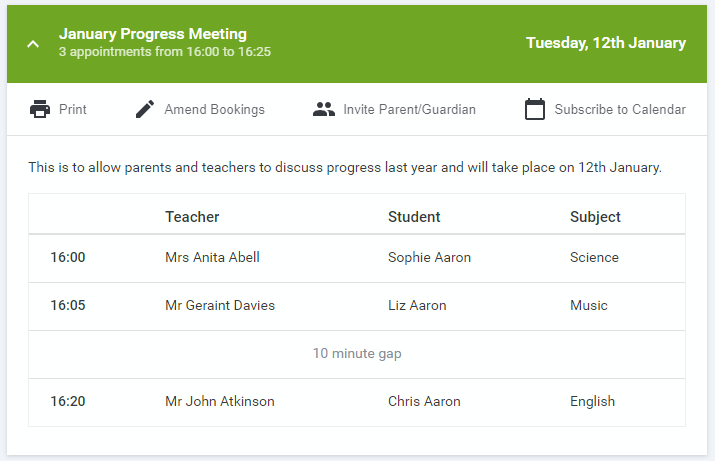Collapse the January Progress Meeting panel
The width and height of the screenshot is (715, 461).
33,44
